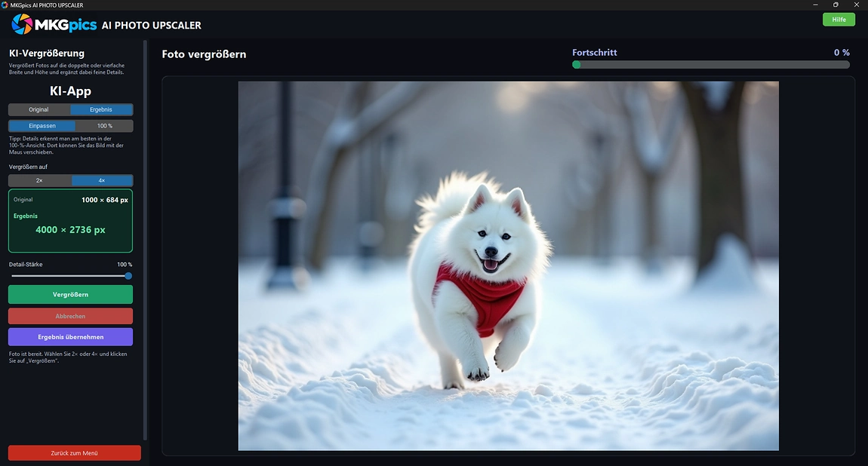Start upscaling with the Vergrößern button
868x466 pixels.
tap(70, 295)
